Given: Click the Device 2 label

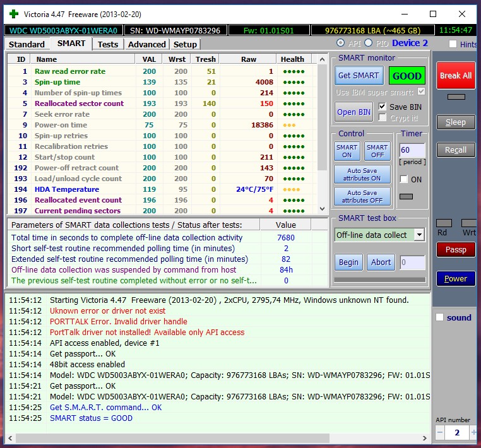Looking at the screenshot, I should 410,43.
